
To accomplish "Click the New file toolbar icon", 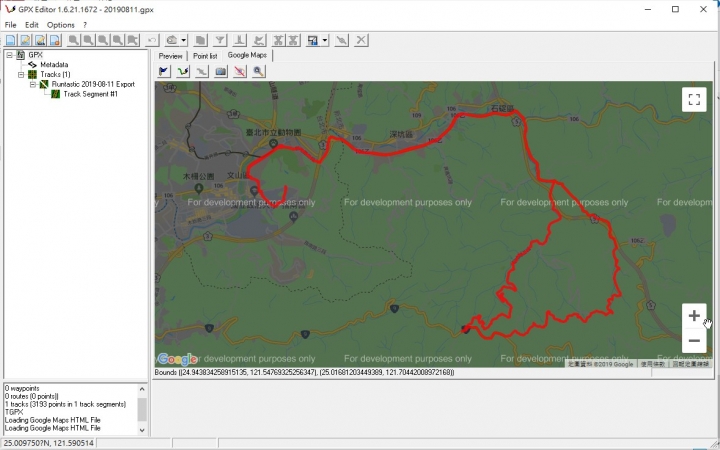I will (11, 40).
